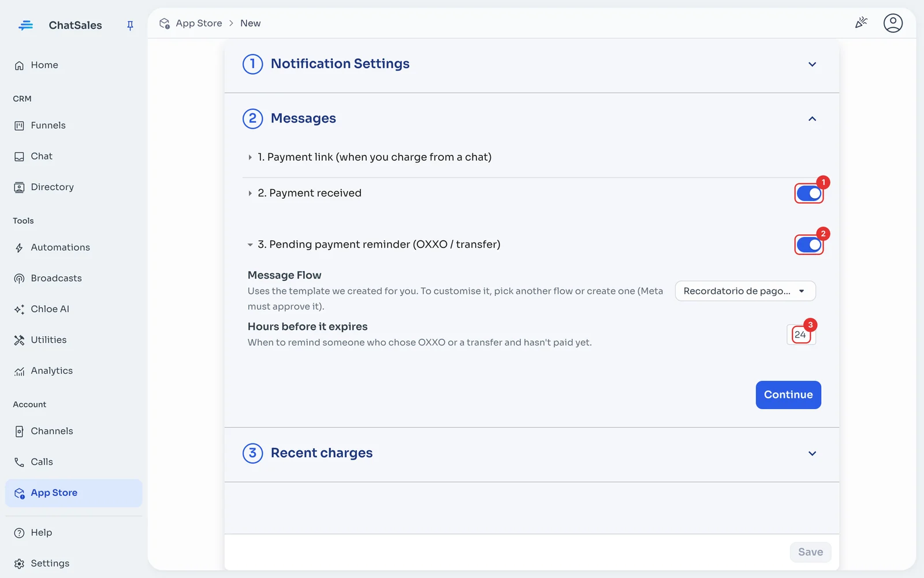
Task: Click the Funnels board icon
Action: point(19,125)
